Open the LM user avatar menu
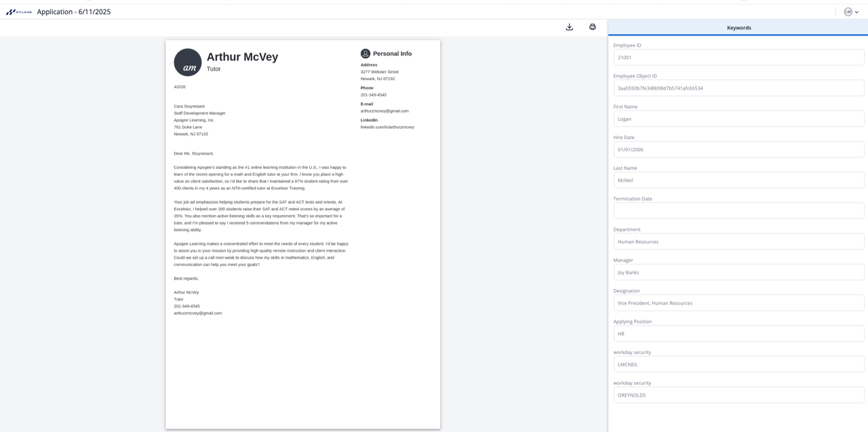Viewport: 868px width, 432px height. coord(848,12)
